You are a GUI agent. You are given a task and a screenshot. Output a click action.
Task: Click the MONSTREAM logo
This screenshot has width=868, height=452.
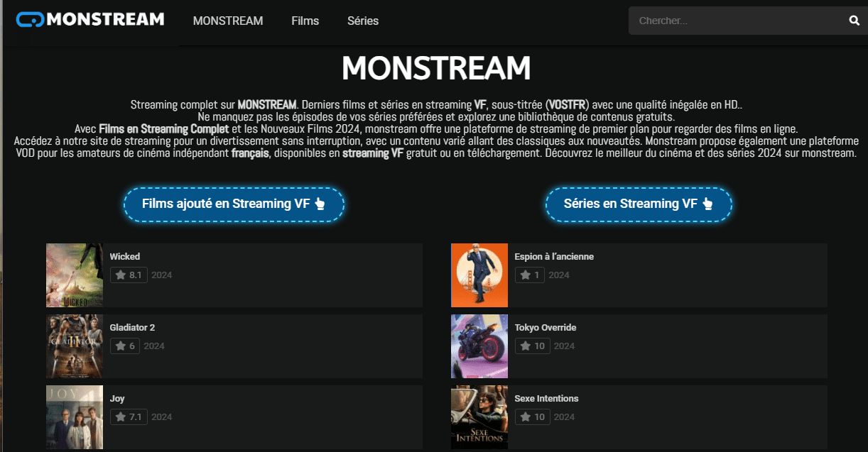(90, 19)
